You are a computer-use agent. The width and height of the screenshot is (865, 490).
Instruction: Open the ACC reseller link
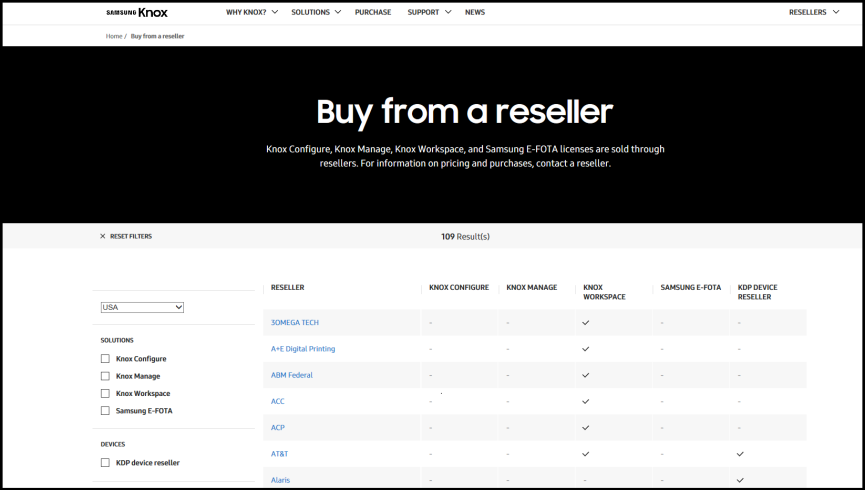[277, 401]
